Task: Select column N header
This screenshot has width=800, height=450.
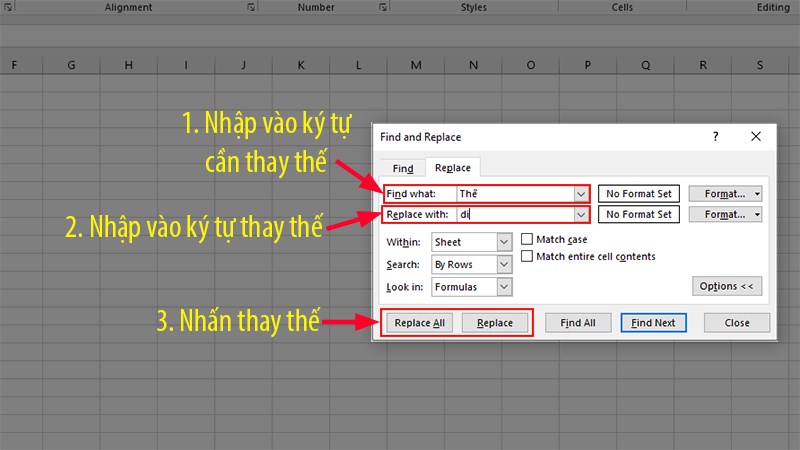Action: pyautogui.click(x=473, y=65)
